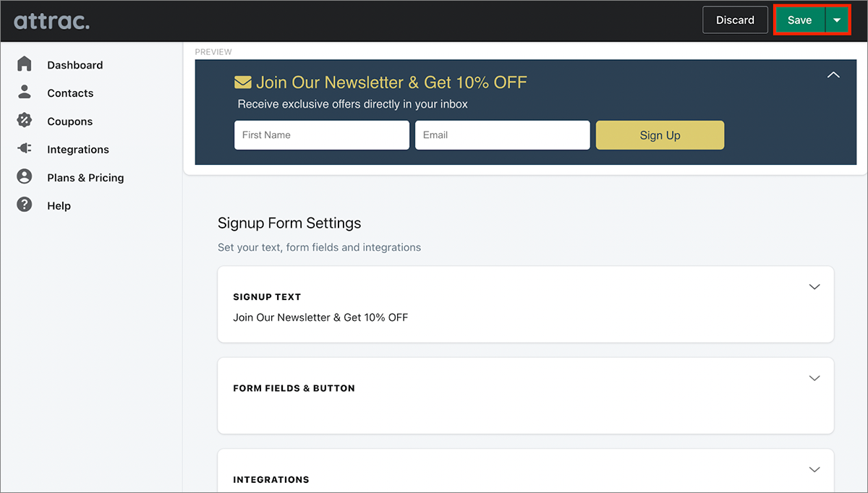Open the Dashboard menu entry
868x493 pixels.
[75, 64]
